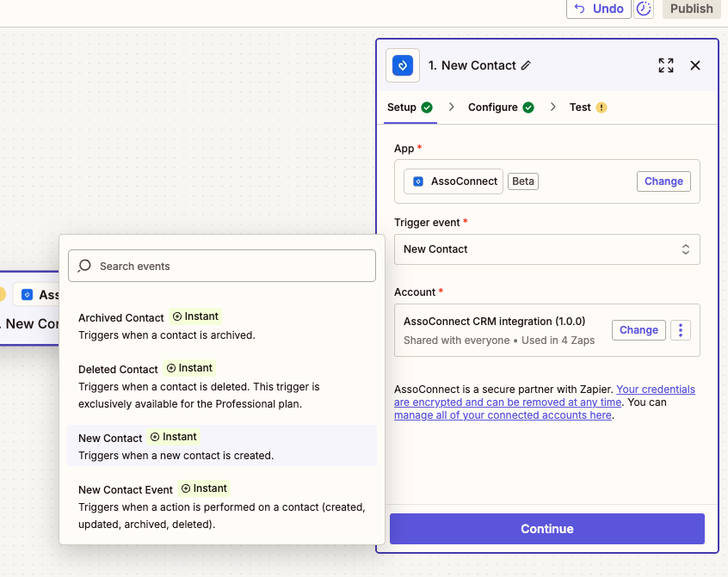728x577 pixels.
Task: Switch to the Setup tab
Action: [410, 107]
